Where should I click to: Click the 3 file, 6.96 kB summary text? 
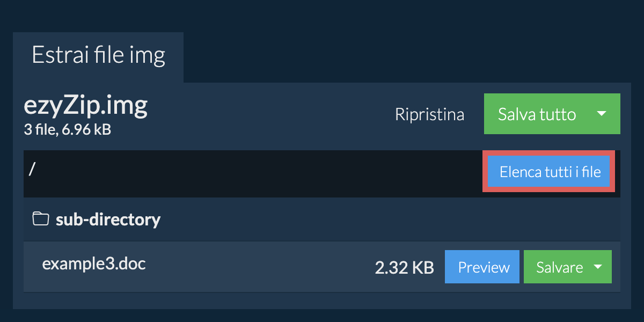(67, 129)
